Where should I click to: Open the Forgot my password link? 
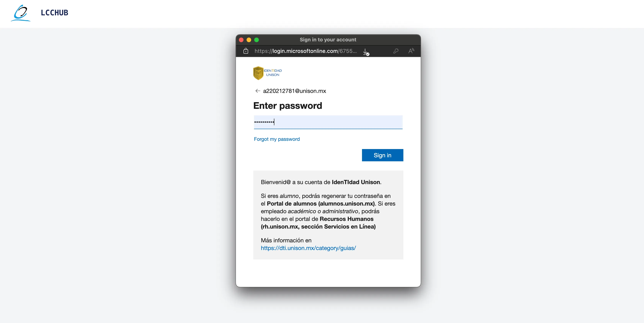pyautogui.click(x=277, y=139)
